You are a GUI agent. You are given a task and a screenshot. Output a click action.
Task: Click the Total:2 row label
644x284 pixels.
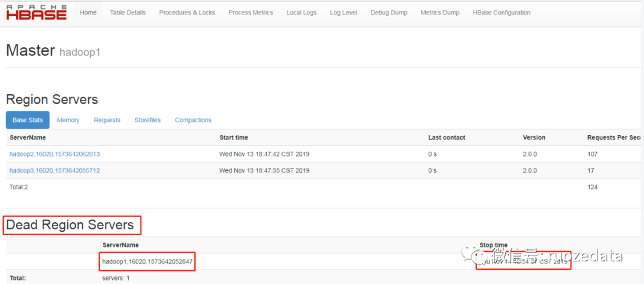[18, 187]
